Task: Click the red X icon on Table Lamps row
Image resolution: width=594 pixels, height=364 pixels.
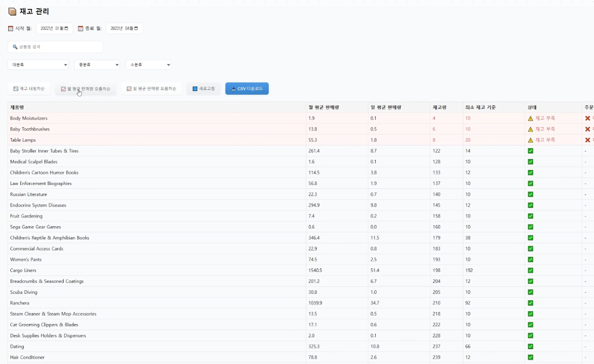Action: (x=588, y=140)
